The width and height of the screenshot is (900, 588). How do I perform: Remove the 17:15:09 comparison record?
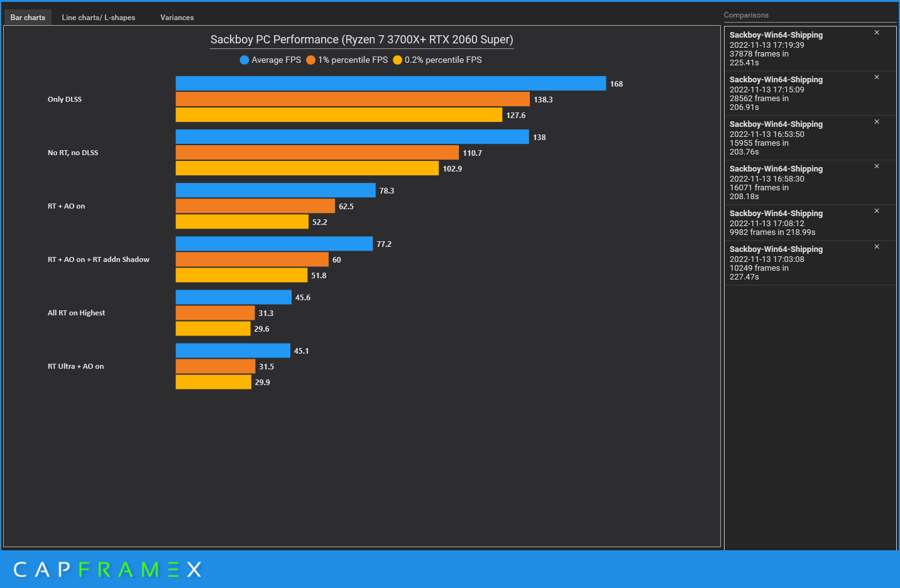tap(877, 77)
